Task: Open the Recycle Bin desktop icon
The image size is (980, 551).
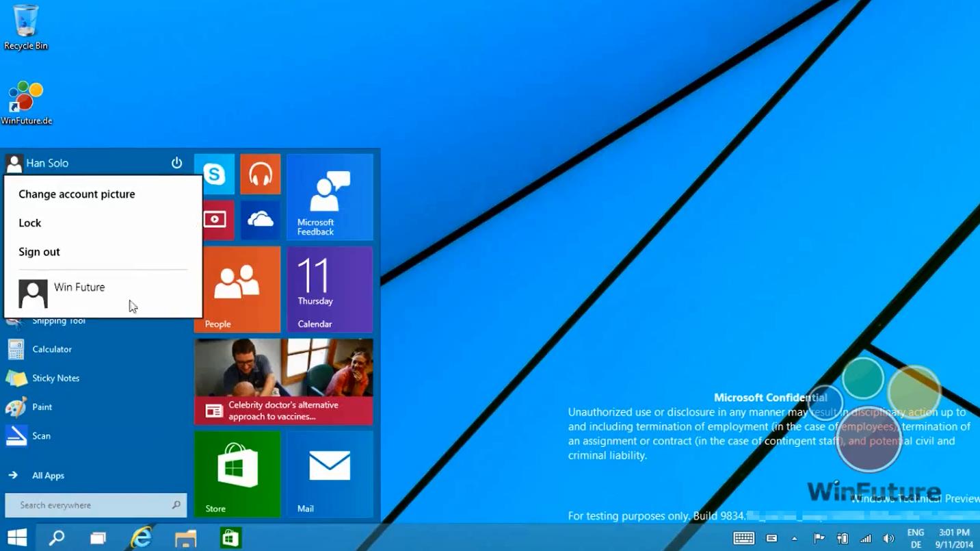Action: 26,27
